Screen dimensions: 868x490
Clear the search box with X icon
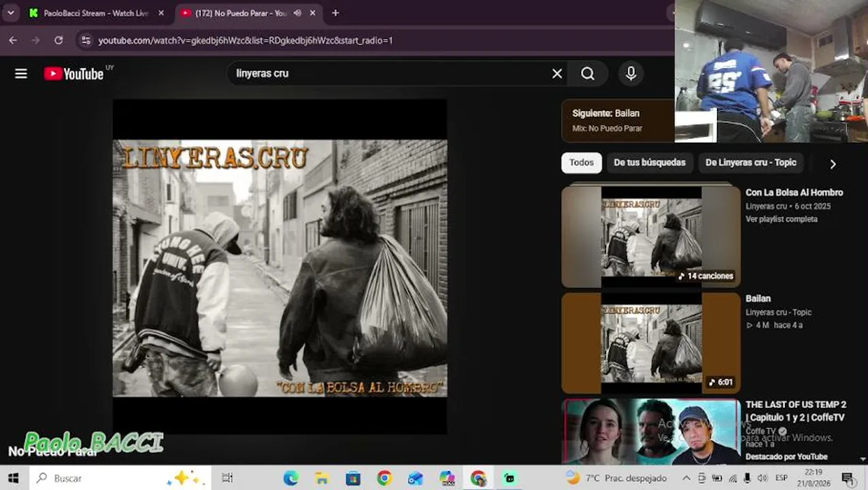click(557, 73)
